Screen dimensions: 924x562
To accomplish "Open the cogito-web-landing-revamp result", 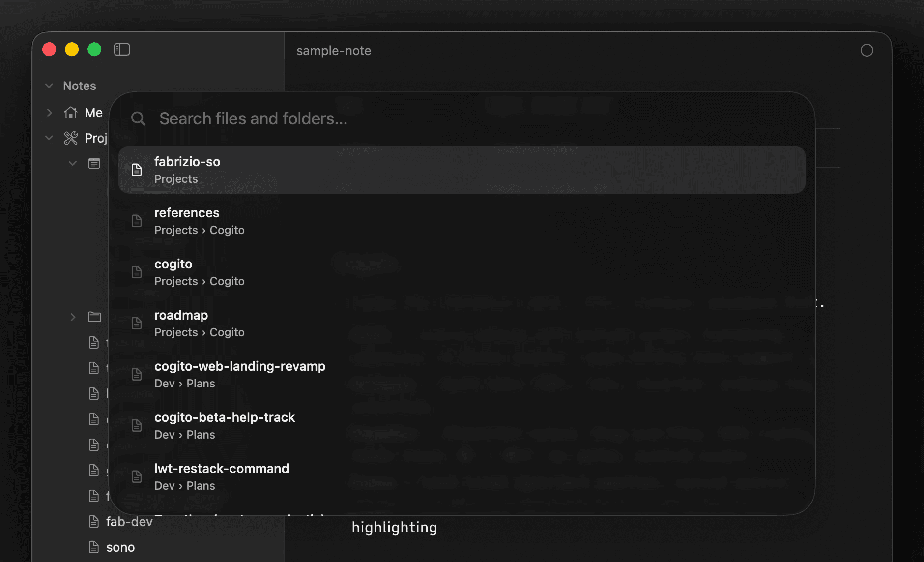I will 462,374.
